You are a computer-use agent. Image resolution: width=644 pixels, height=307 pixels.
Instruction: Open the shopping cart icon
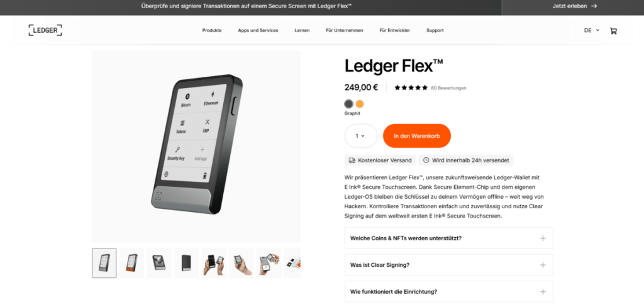click(613, 30)
